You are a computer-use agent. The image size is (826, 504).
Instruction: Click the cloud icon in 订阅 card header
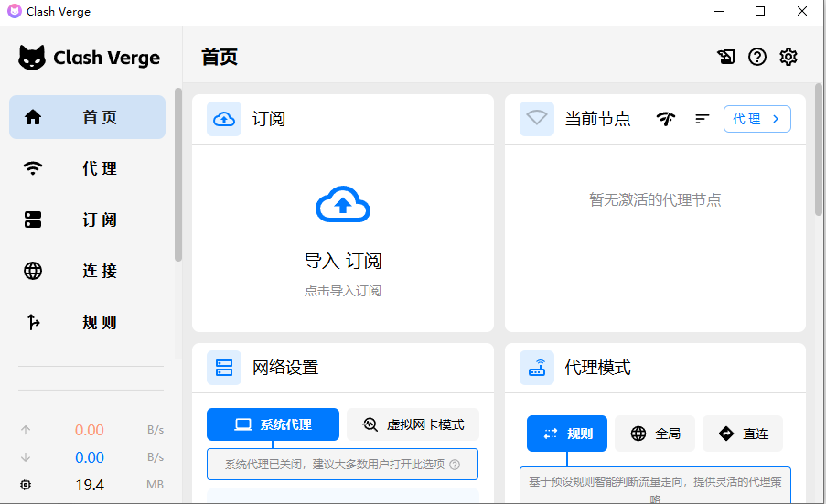224,119
